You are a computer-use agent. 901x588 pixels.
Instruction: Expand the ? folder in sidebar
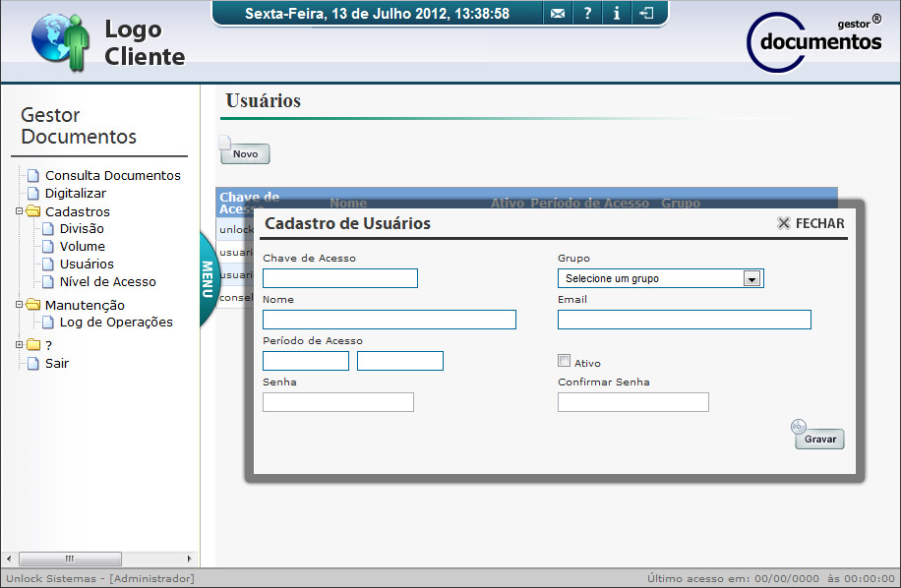20,345
